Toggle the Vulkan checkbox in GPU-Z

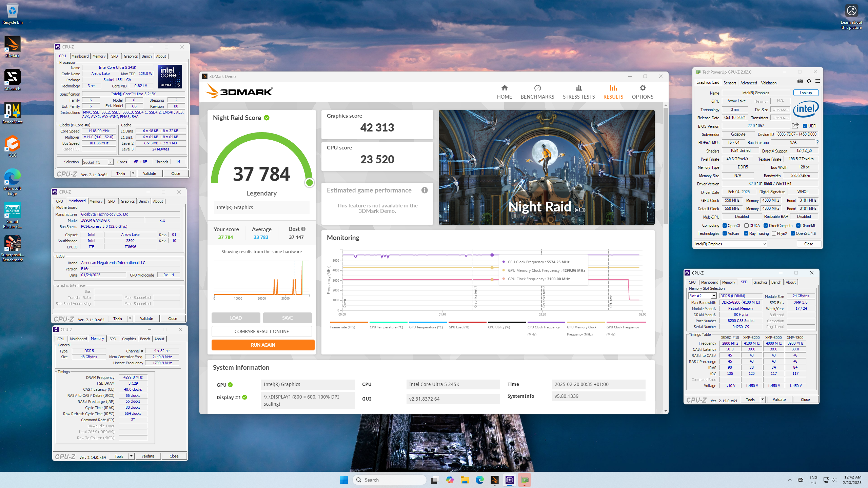[x=725, y=233]
